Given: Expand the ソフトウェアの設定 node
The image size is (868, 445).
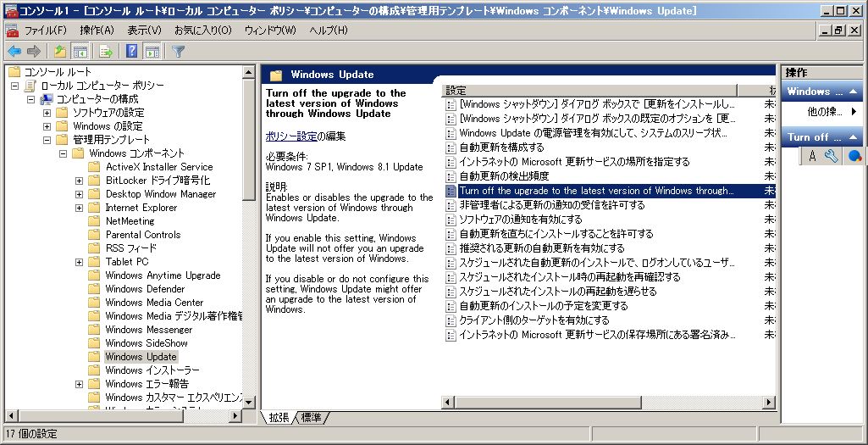Looking at the screenshot, I should (47, 113).
